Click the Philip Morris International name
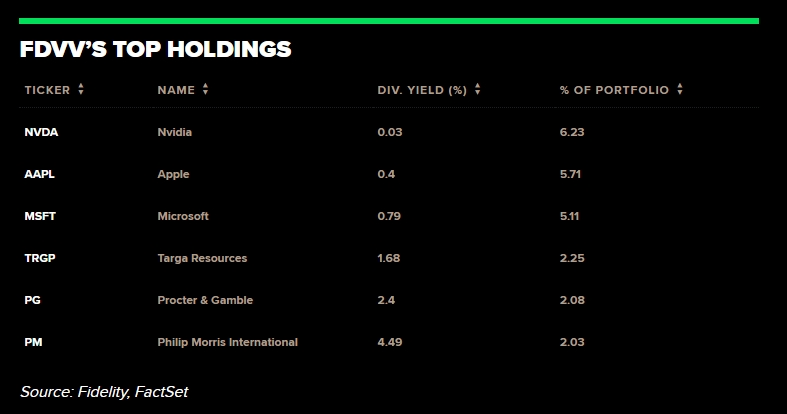 (x=227, y=342)
